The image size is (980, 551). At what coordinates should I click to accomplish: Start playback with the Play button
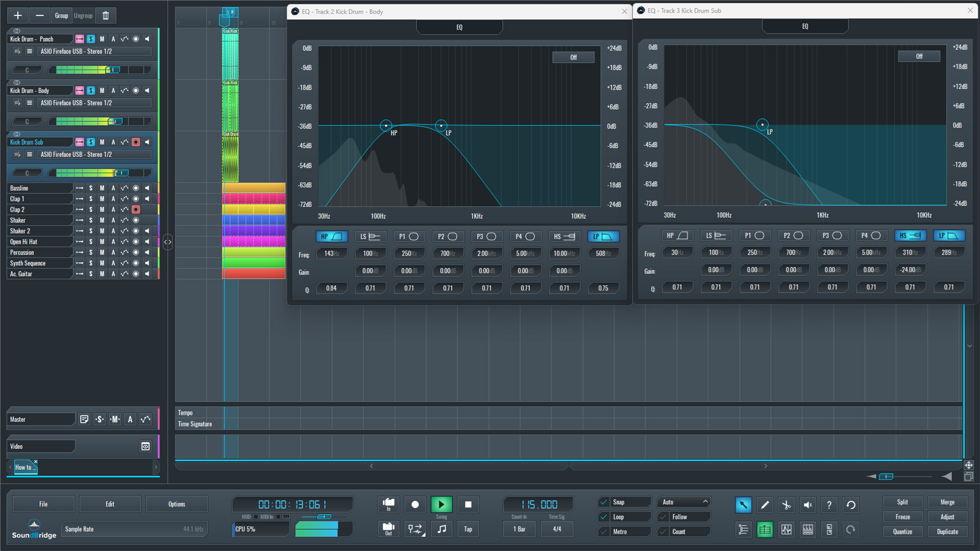tap(442, 505)
